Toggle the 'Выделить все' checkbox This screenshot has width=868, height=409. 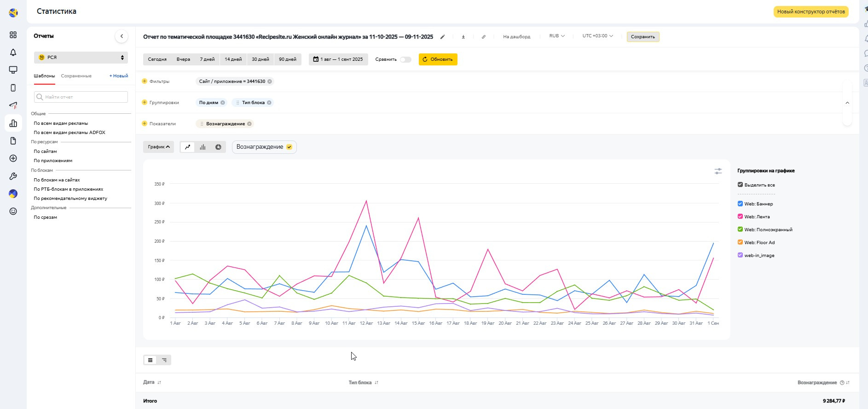coord(740,185)
